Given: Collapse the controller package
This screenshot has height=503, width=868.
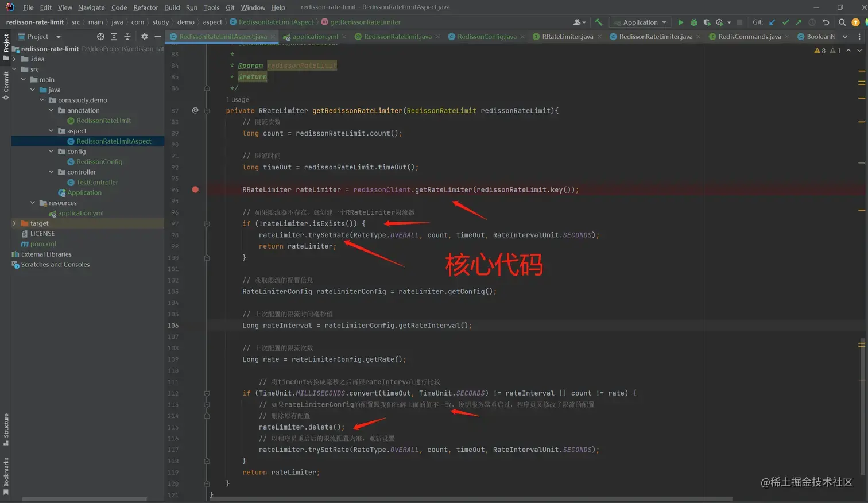Looking at the screenshot, I should (x=51, y=172).
